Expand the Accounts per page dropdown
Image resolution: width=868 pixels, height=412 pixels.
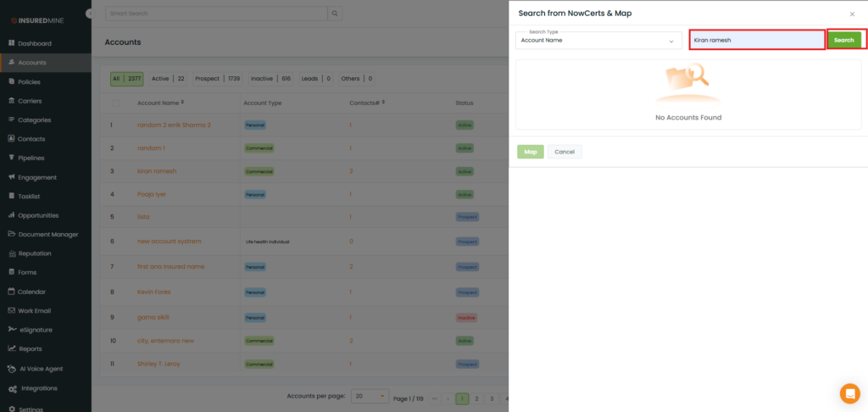coord(370,396)
